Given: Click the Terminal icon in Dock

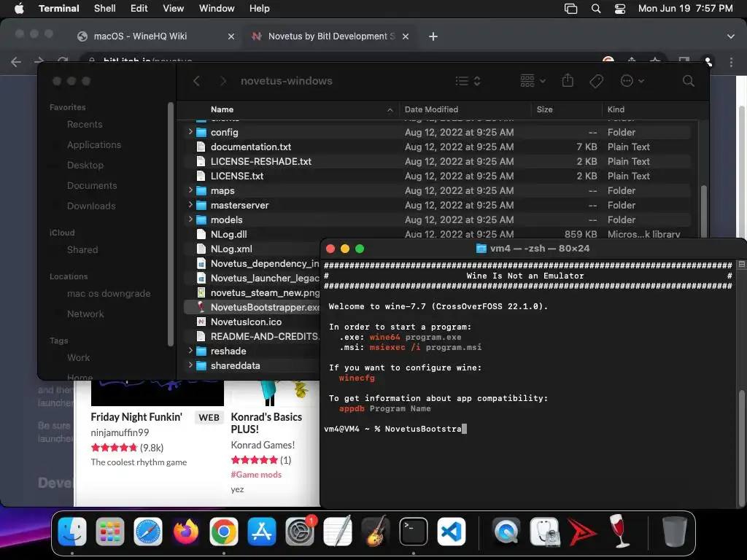Looking at the screenshot, I should point(413,531).
